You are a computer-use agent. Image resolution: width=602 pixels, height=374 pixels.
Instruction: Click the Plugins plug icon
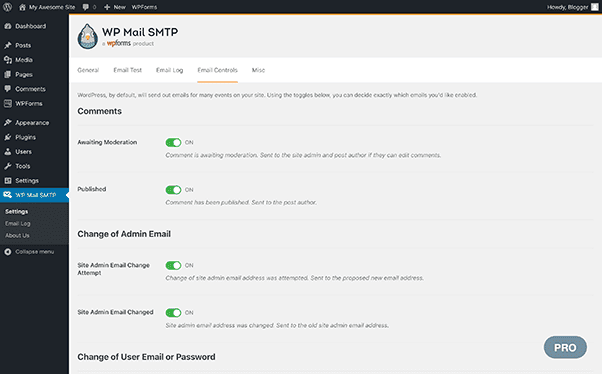pos(8,137)
